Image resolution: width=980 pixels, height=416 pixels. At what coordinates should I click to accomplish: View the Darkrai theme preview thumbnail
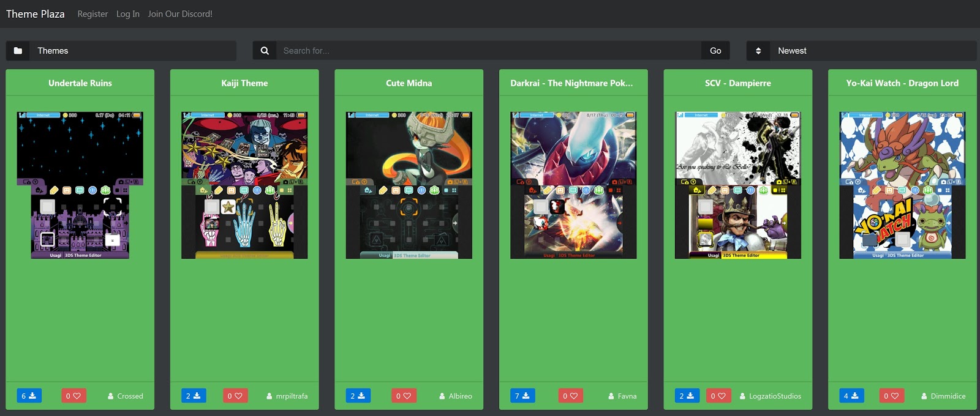pos(573,185)
